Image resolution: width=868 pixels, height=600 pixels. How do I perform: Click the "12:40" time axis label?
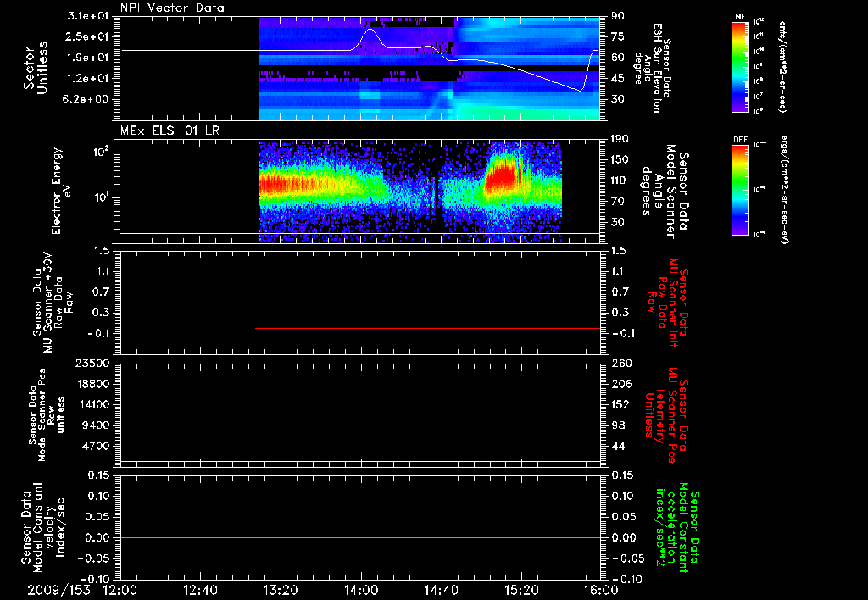click(200, 590)
